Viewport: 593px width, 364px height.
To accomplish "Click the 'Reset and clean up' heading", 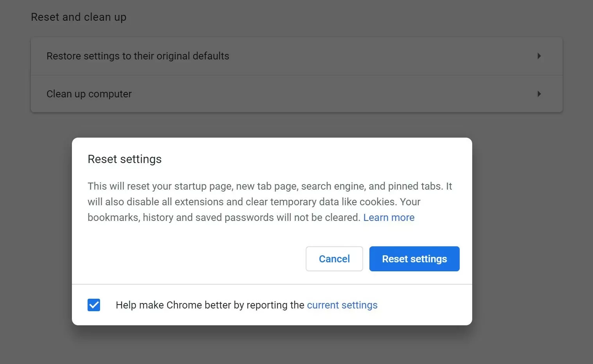I will 79,17.
